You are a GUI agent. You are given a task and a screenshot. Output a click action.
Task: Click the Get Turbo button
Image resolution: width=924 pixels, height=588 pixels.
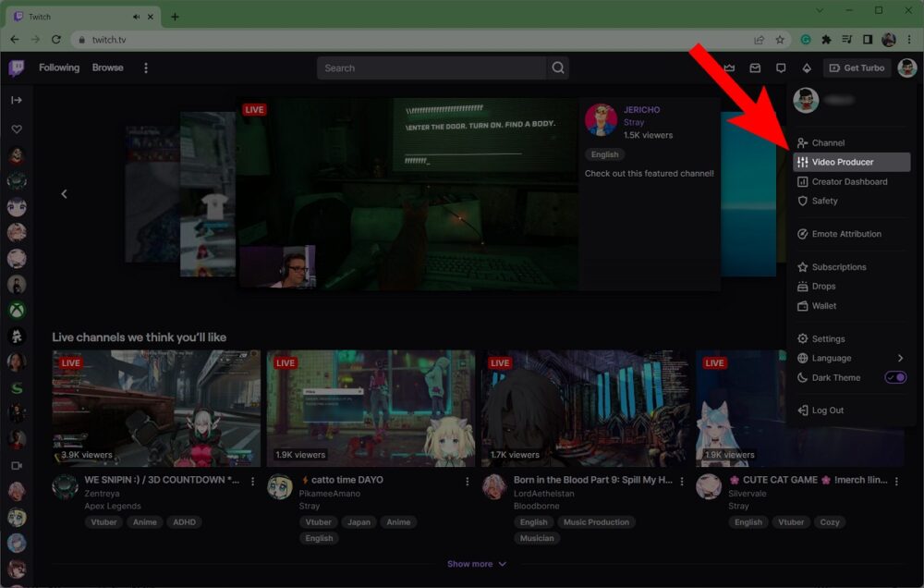857,67
